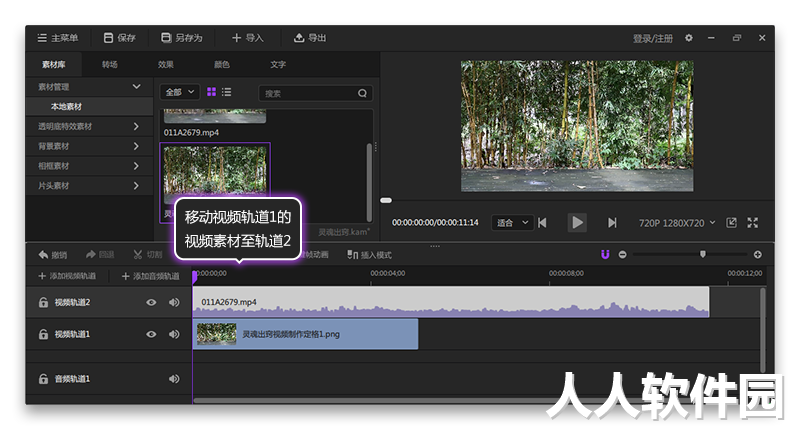Mute 视频轨道1 speaker icon
800x430 pixels.
tap(174, 334)
